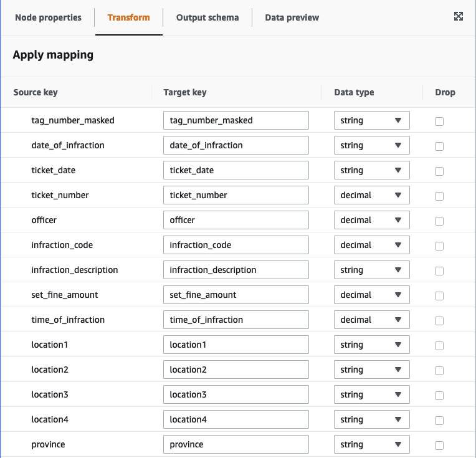Click the Transform tab
Screen dimensions: 476x458
pyautogui.click(x=128, y=17)
